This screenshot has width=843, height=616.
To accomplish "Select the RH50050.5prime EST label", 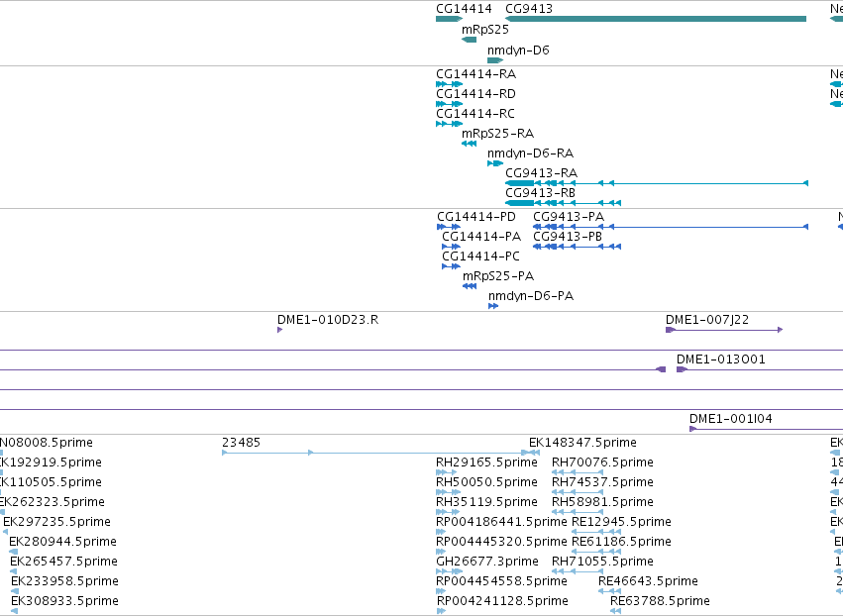I will pos(486,482).
